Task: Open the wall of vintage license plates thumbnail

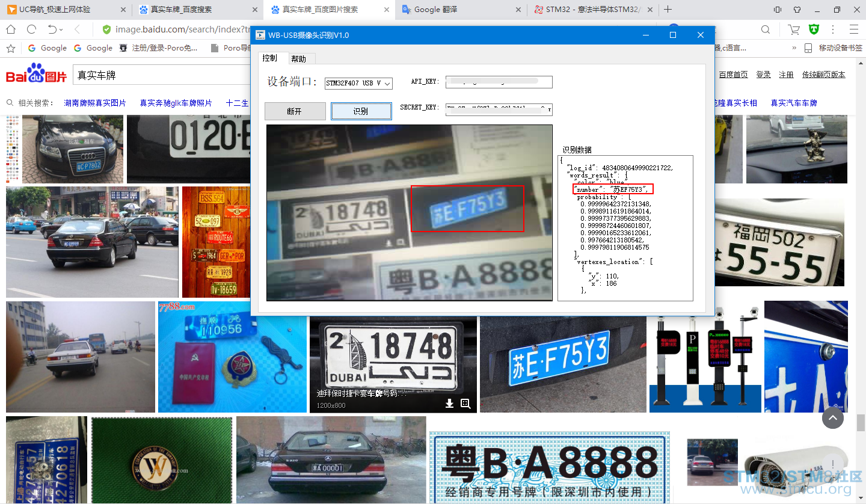Action: (216, 242)
